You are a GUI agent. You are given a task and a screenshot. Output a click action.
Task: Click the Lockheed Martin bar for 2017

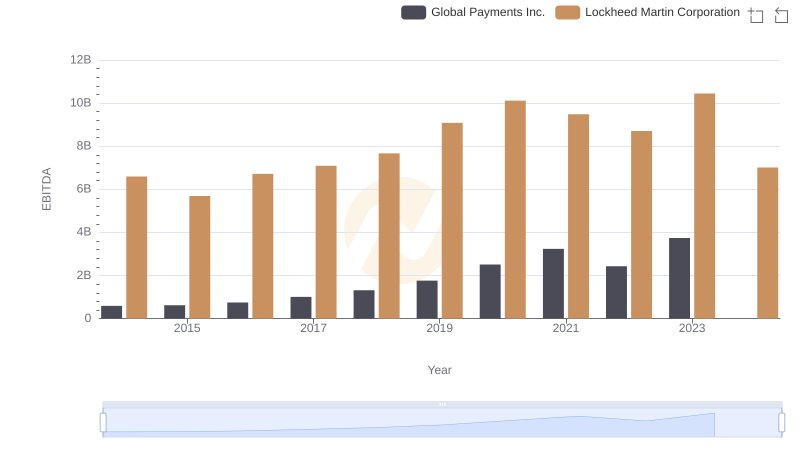click(x=326, y=242)
